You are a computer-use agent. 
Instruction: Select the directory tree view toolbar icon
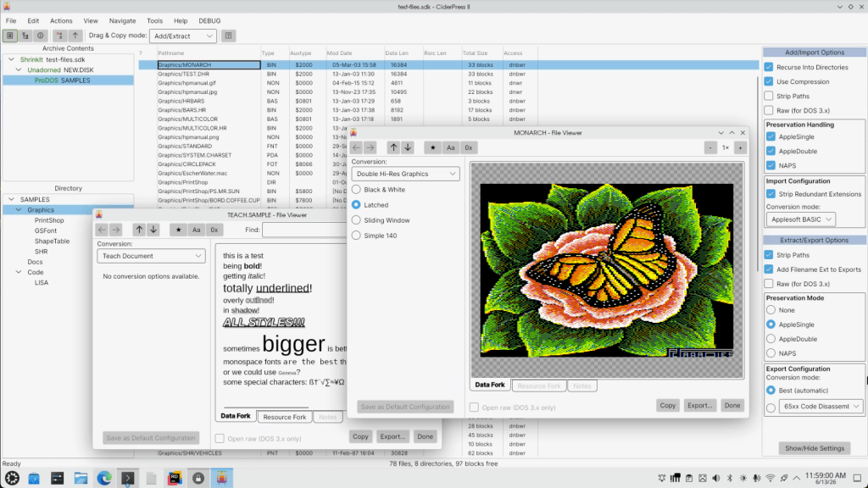tap(25, 36)
